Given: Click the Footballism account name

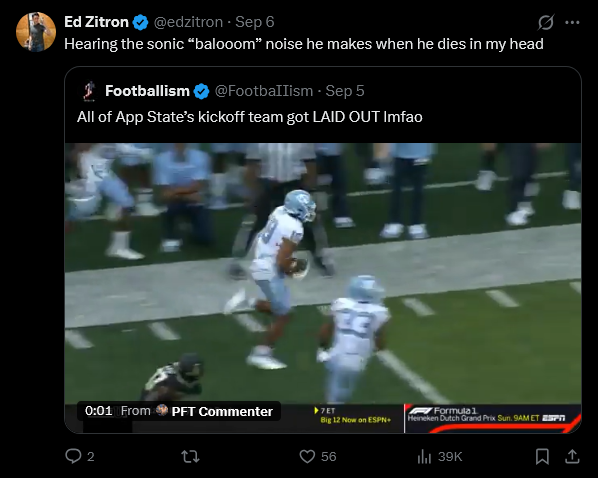Looking at the screenshot, I should point(147,91).
